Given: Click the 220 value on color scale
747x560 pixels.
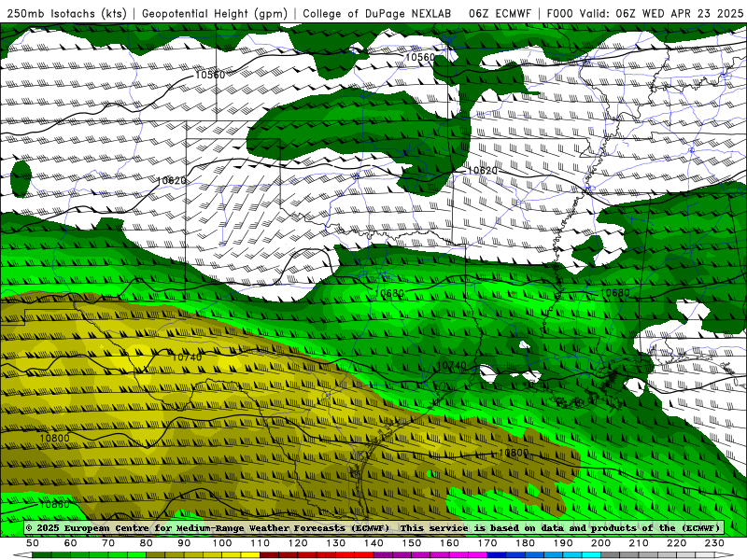Looking at the screenshot, I should tap(676, 543).
